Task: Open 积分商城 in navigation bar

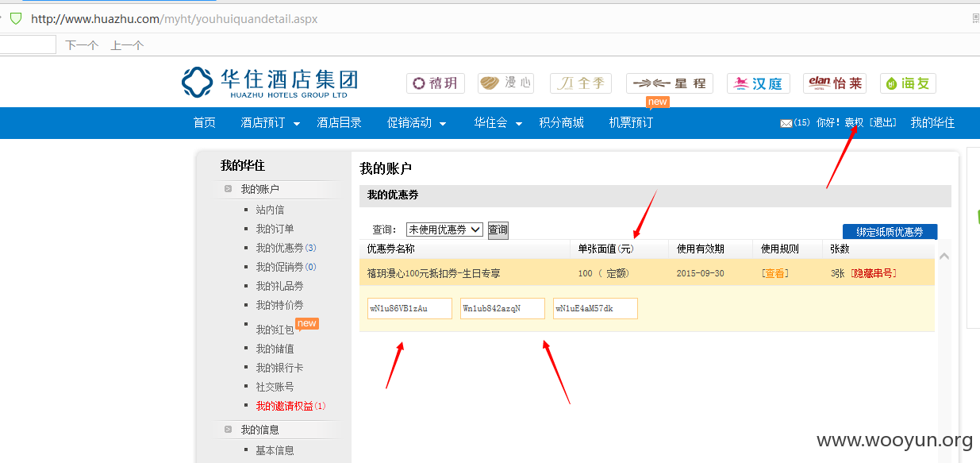Action: pos(561,123)
